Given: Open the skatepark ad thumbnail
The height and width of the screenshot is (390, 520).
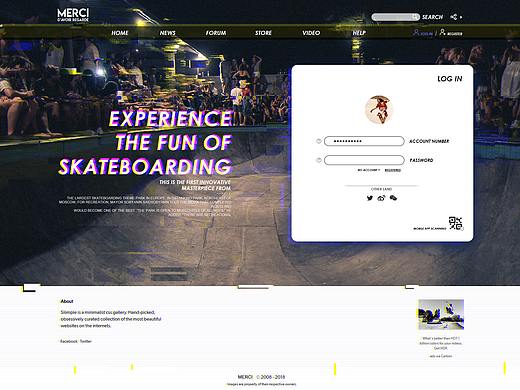Looking at the screenshot, I should (441, 314).
